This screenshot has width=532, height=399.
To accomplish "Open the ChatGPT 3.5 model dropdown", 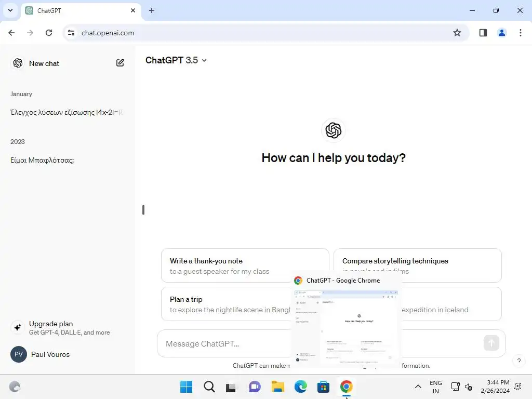I will (176, 60).
